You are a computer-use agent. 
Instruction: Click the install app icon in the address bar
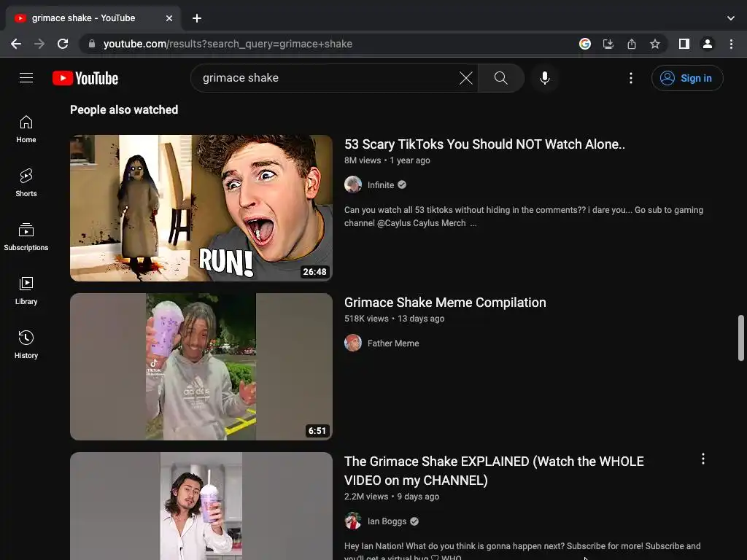(x=608, y=44)
